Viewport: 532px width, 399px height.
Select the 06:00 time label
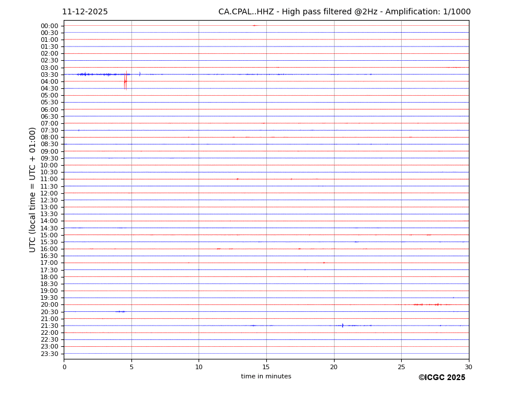pos(49,109)
